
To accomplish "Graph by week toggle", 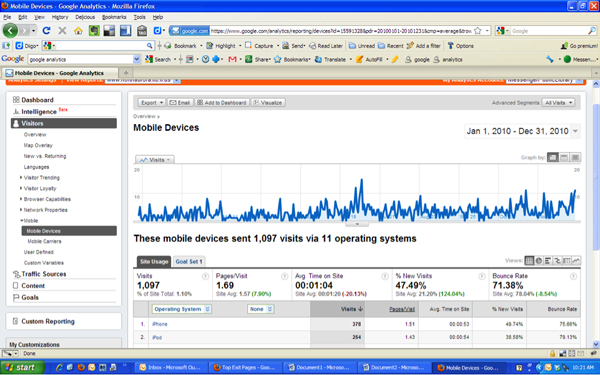I will 564,157.
